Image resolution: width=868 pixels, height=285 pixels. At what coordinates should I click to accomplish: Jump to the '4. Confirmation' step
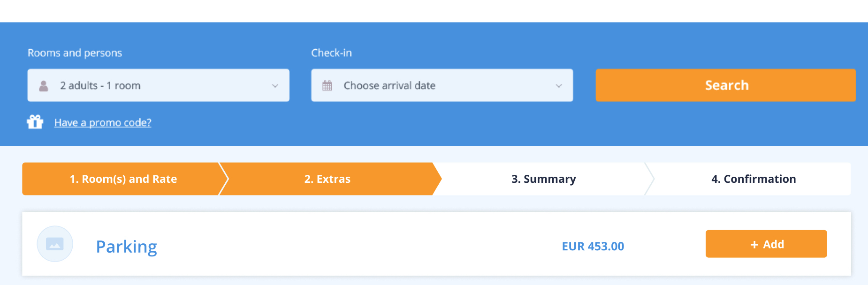754,179
